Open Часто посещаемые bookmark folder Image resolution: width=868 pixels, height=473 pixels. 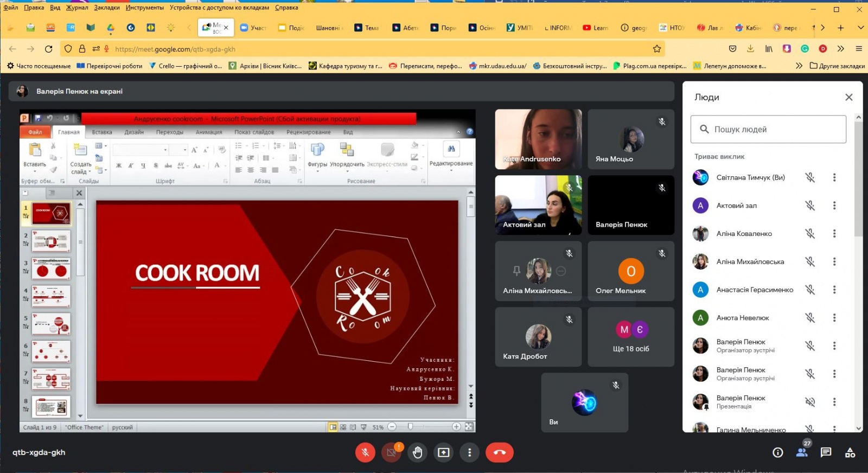click(x=39, y=66)
